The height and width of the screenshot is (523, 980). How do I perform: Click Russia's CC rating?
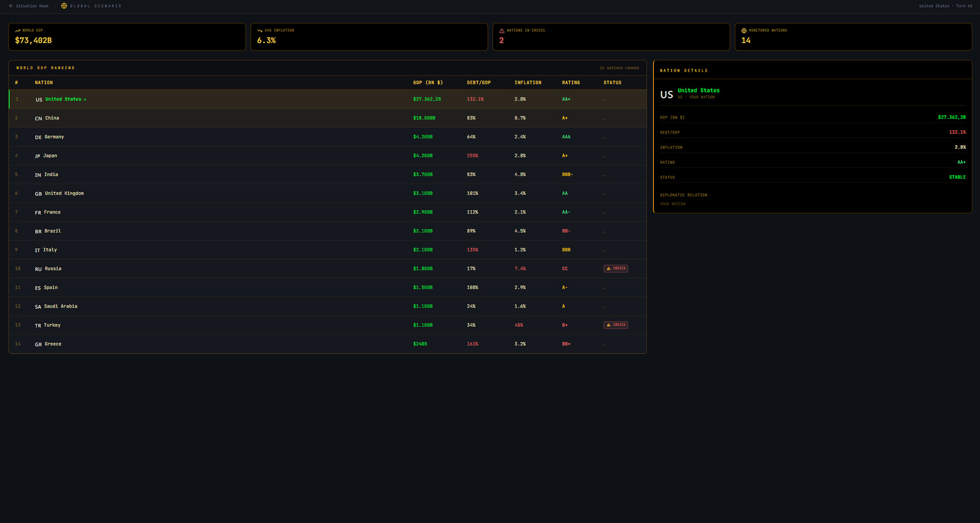point(565,269)
